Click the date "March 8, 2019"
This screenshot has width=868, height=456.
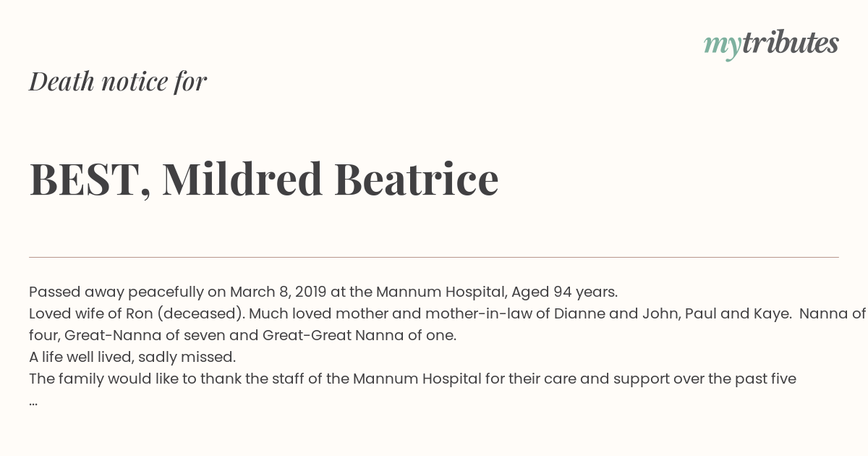[x=278, y=292]
